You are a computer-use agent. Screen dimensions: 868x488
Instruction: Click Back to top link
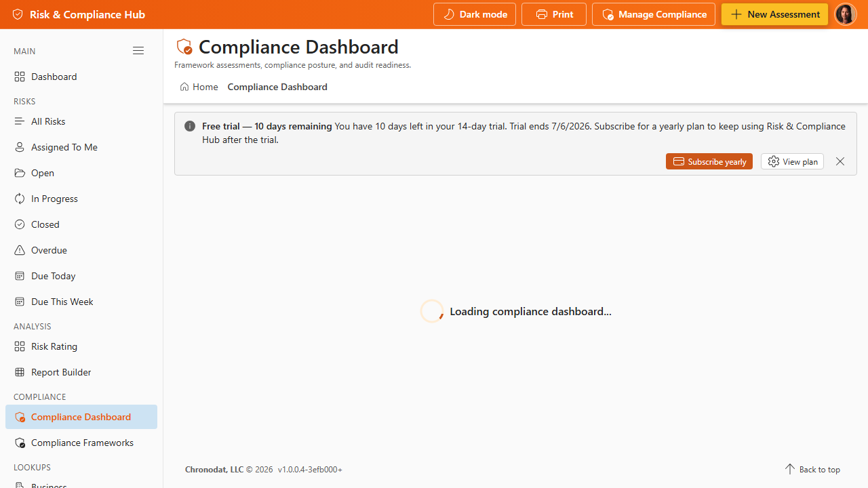[x=812, y=469]
